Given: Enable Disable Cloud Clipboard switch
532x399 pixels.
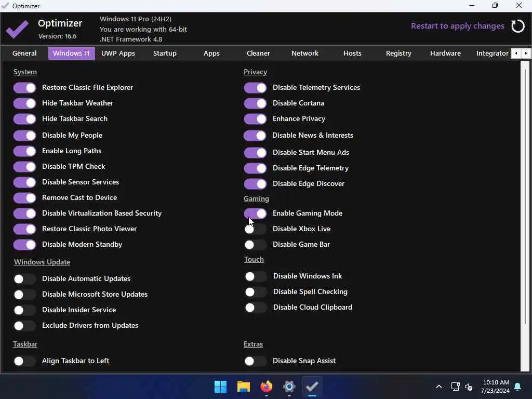Looking at the screenshot, I should tap(256, 308).
